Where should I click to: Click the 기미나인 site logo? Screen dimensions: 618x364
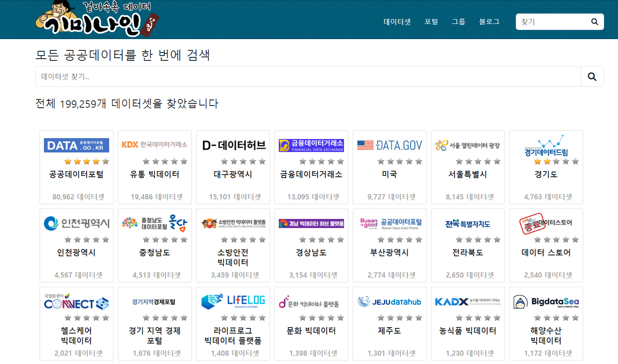tap(97, 19)
